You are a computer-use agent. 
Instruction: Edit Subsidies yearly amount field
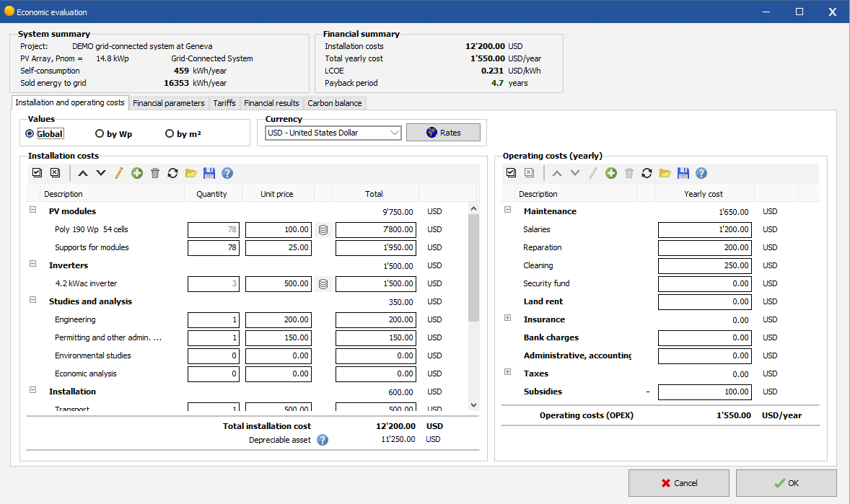pyautogui.click(x=705, y=392)
